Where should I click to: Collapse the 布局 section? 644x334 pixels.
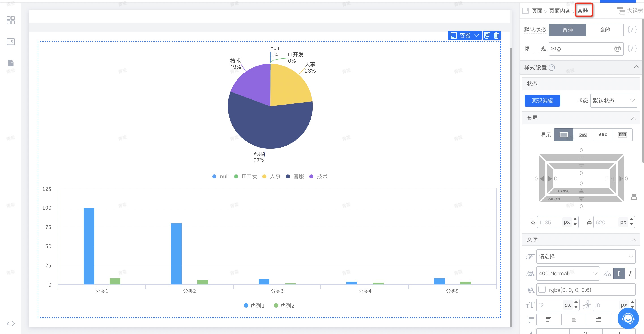tap(633, 118)
